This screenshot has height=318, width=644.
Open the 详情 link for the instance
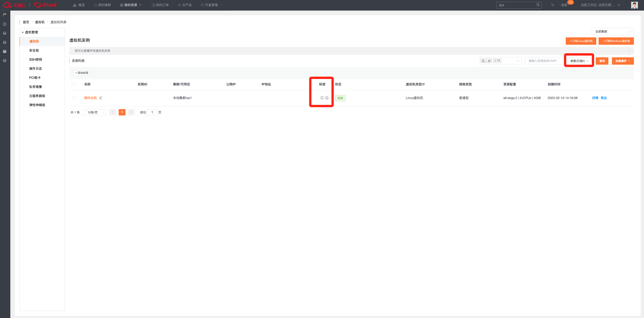point(595,98)
